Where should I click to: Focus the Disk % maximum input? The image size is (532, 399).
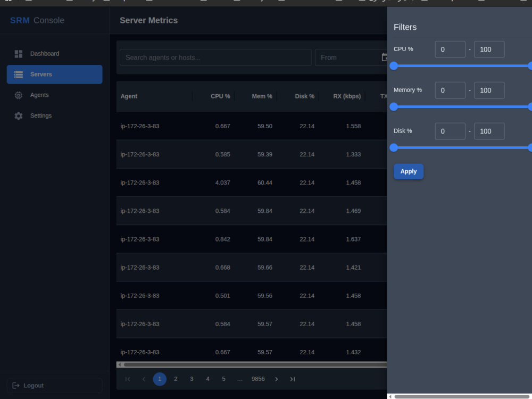coord(489,131)
